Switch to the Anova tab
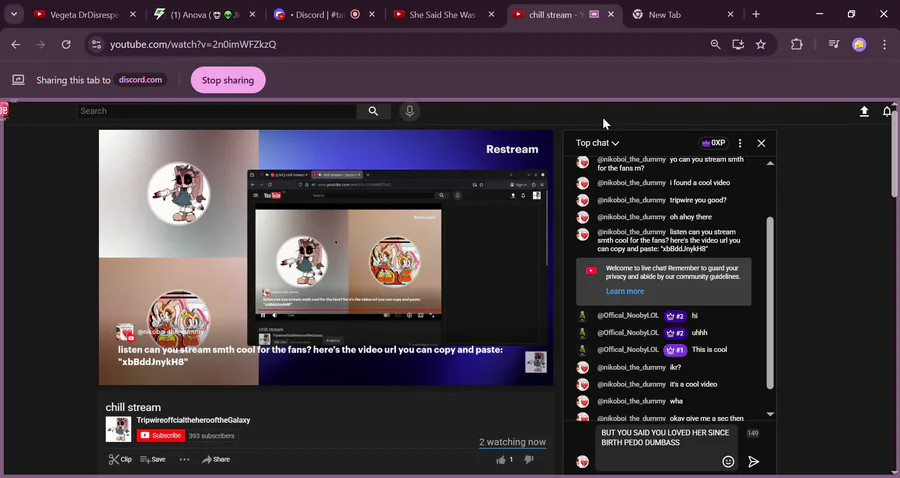 pyautogui.click(x=205, y=15)
